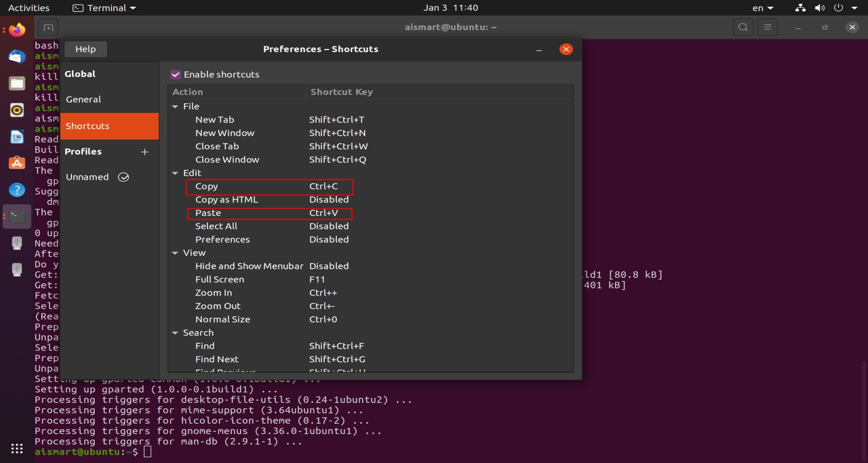Click the terminal search icon
868x463 pixels.
coord(743,27)
